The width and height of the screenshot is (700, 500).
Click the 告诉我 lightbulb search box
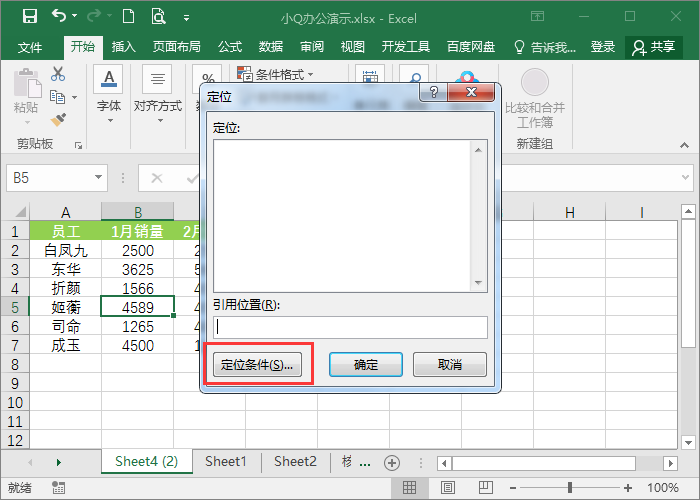(545, 47)
